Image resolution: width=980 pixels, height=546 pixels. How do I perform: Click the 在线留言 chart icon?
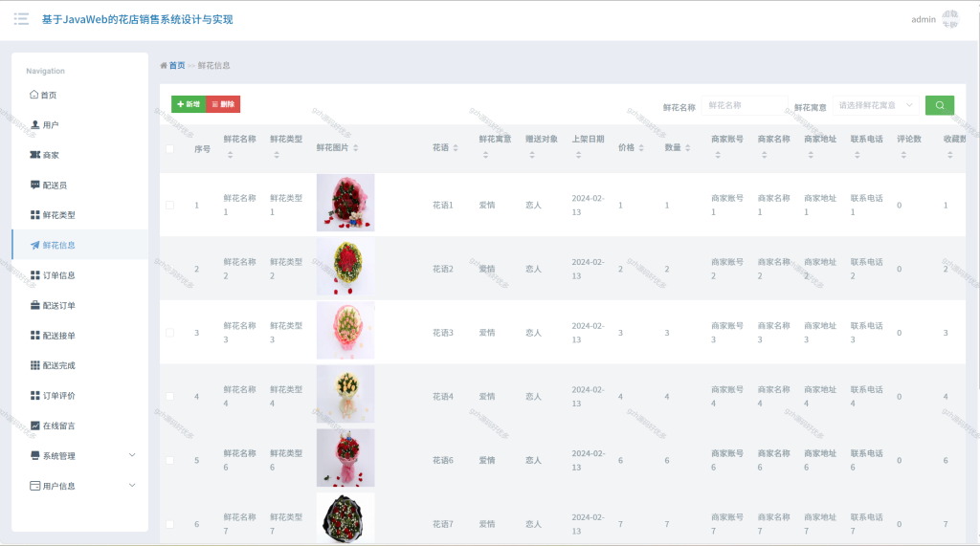pyautogui.click(x=35, y=426)
